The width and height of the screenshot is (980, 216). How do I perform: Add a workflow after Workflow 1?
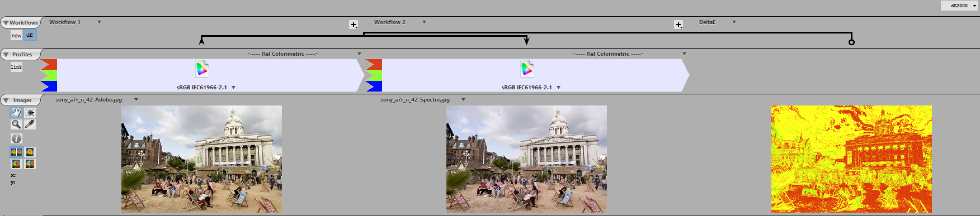point(354,25)
